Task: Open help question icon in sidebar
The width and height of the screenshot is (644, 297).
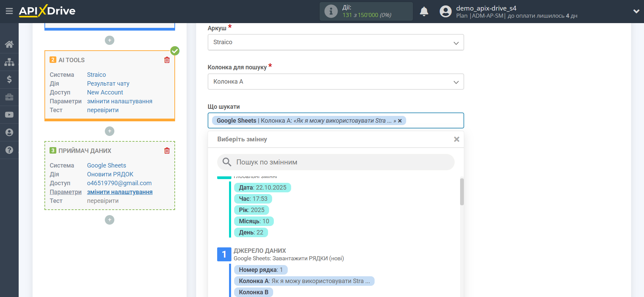Action: point(9,150)
